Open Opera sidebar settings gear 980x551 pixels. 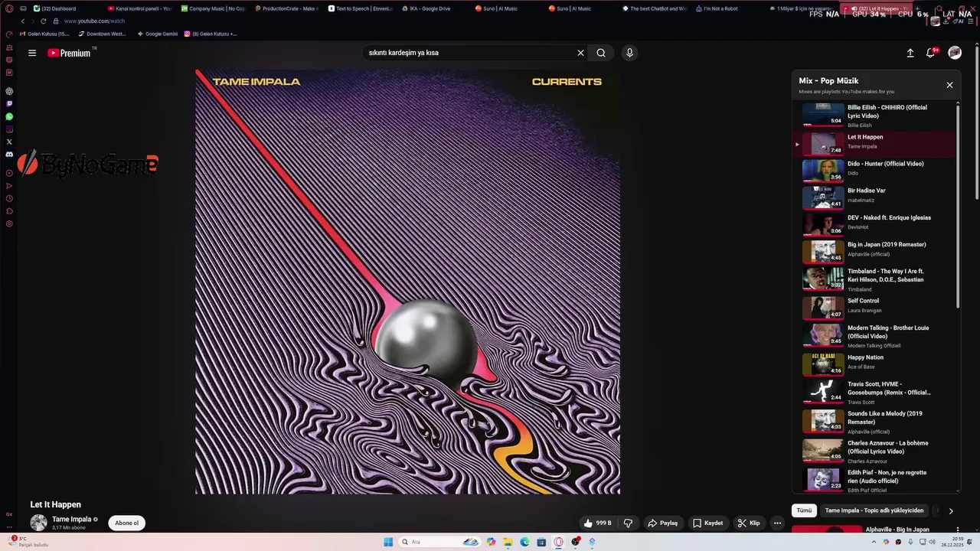[9, 224]
